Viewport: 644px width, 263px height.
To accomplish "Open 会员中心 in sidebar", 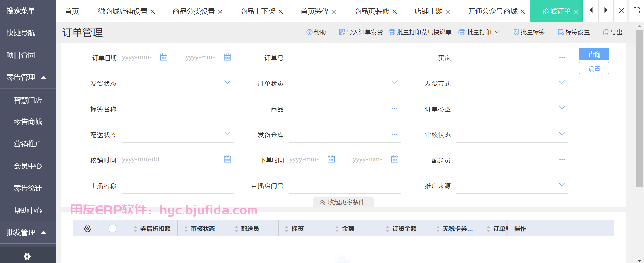I will point(28,166).
